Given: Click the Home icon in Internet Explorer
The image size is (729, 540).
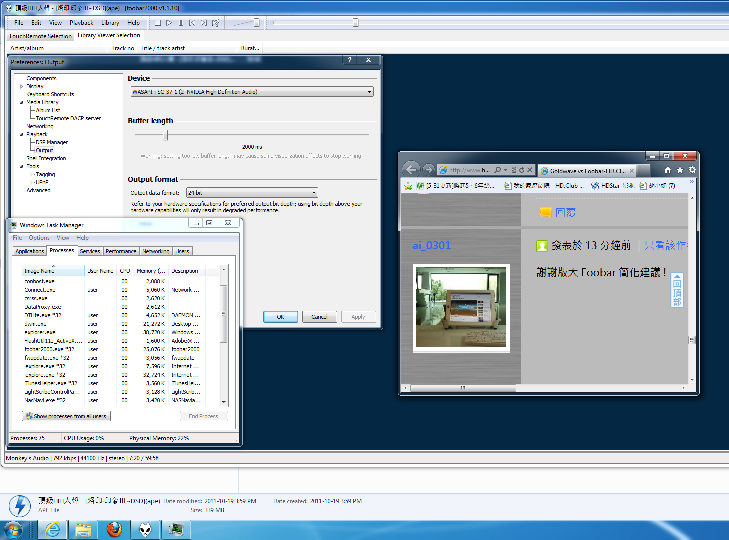Looking at the screenshot, I should (x=668, y=170).
